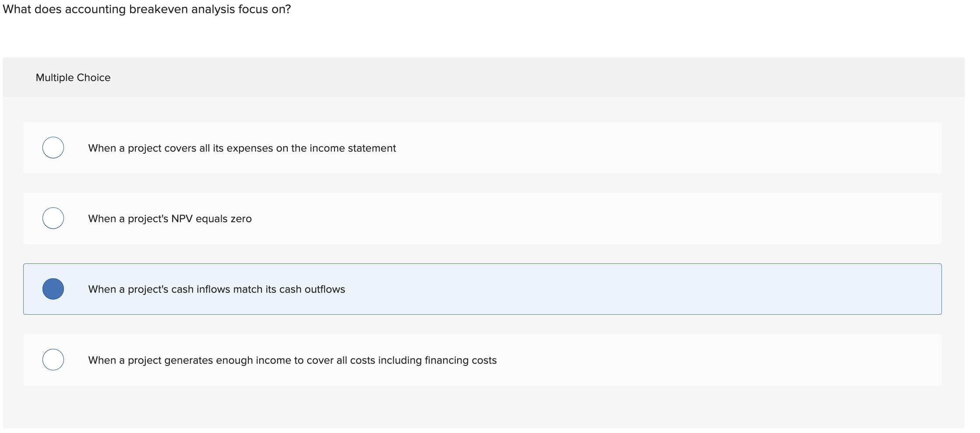Click the fourth answer row container
The height and width of the screenshot is (433, 980).
click(482, 359)
